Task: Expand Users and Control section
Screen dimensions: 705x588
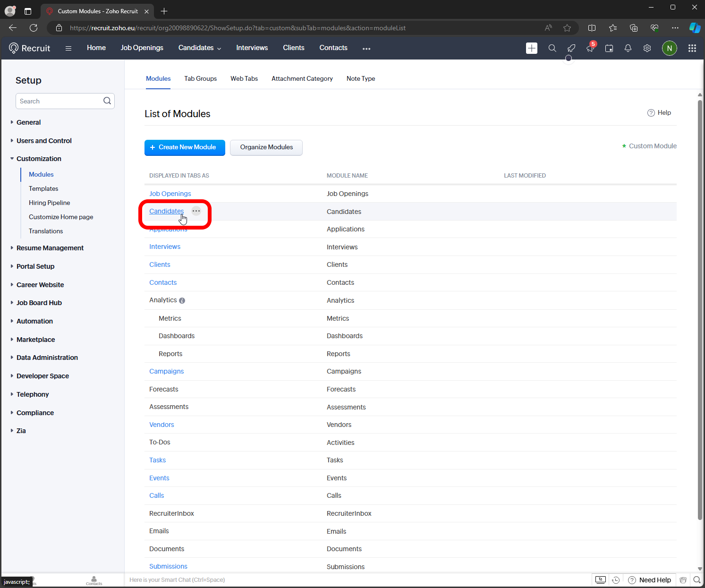Action: 44,141
